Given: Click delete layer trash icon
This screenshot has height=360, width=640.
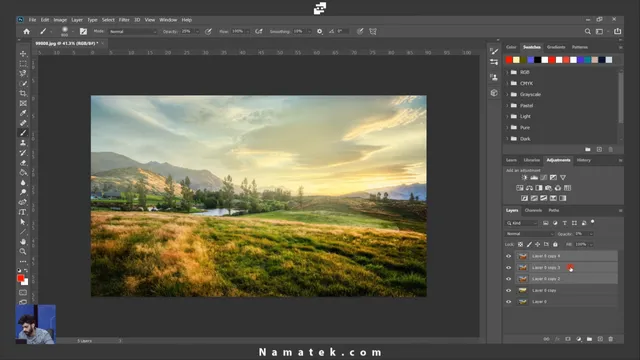Looking at the screenshot, I should [x=611, y=339].
